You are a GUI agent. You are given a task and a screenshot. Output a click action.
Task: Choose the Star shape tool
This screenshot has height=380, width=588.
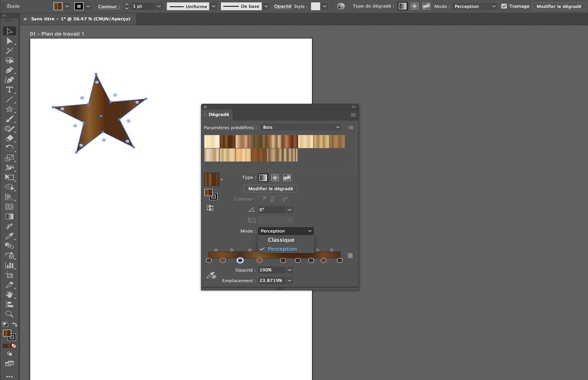point(9,109)
